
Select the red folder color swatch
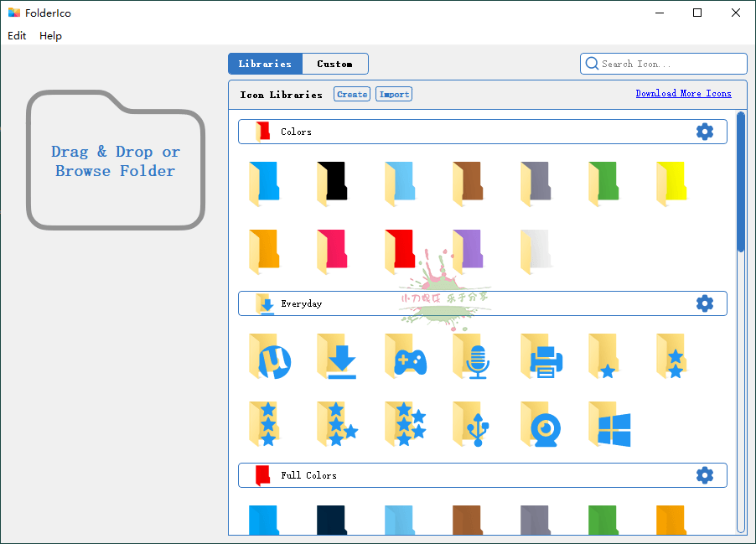coord(400,249)
